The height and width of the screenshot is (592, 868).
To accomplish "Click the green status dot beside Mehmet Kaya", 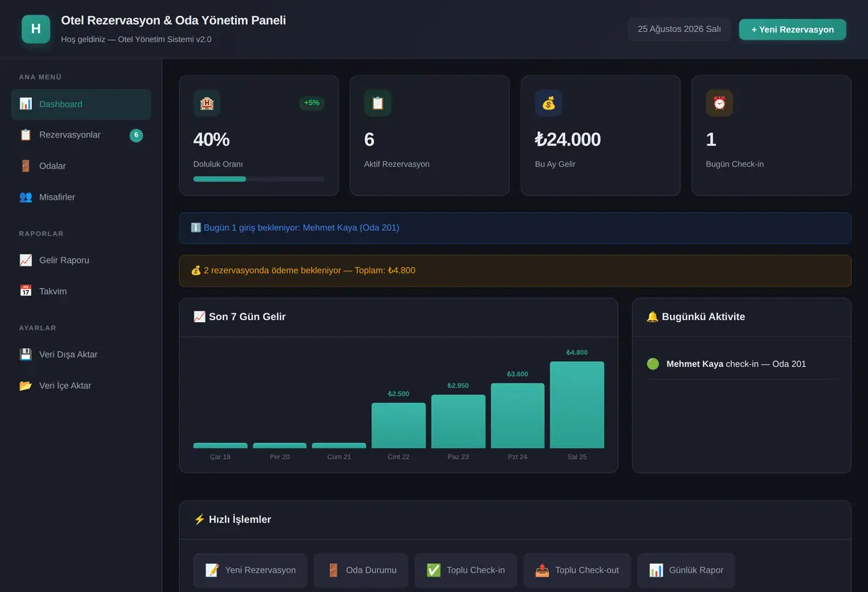I will click(652, 364).
